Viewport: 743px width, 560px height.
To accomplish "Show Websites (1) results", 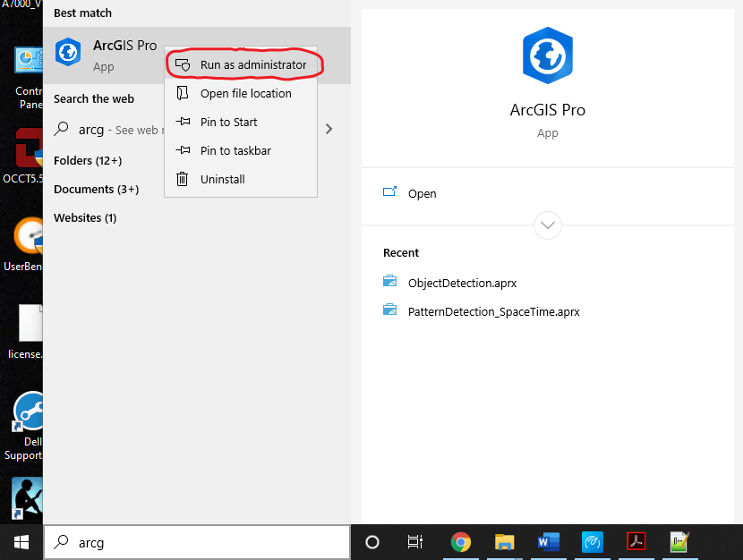I will [85, 218].
